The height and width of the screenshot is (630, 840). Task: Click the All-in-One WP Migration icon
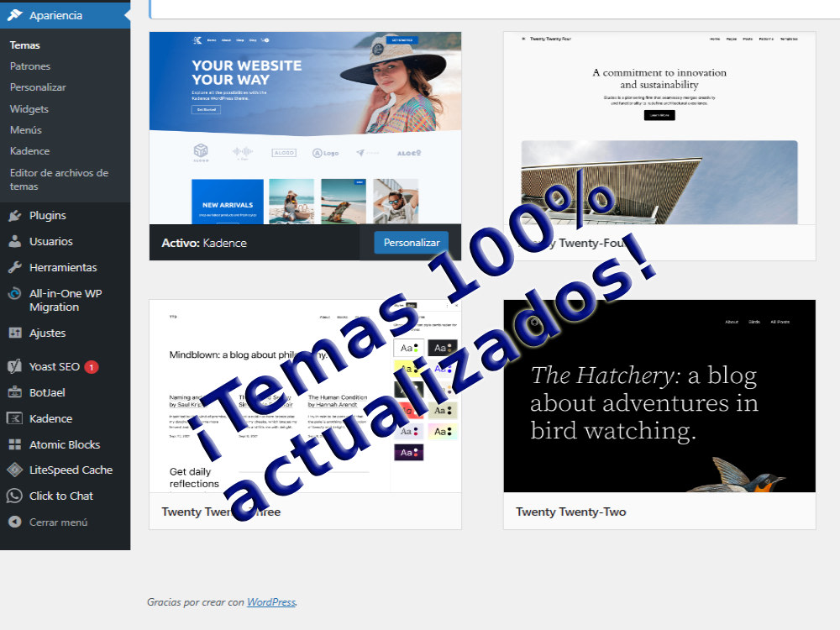(x=15, y=293)
